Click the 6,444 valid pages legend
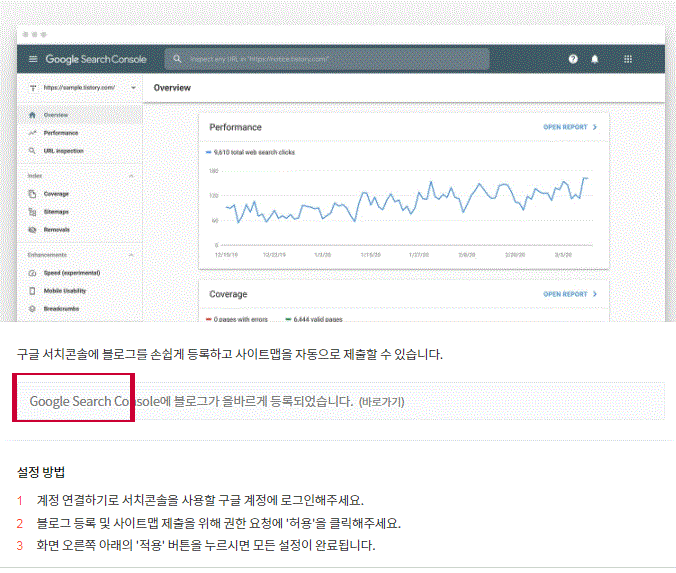 click(x=314, y=319)
